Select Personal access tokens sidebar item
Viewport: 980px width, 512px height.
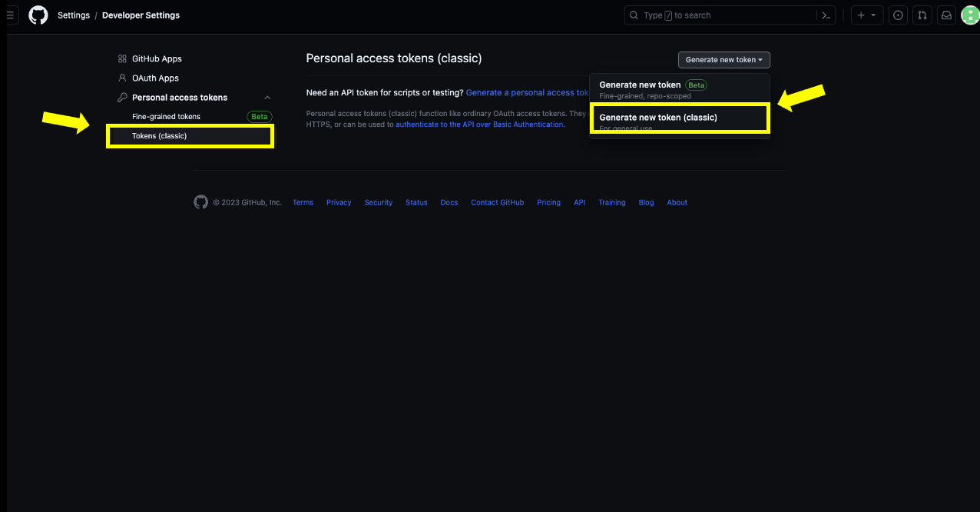point(180,98)
